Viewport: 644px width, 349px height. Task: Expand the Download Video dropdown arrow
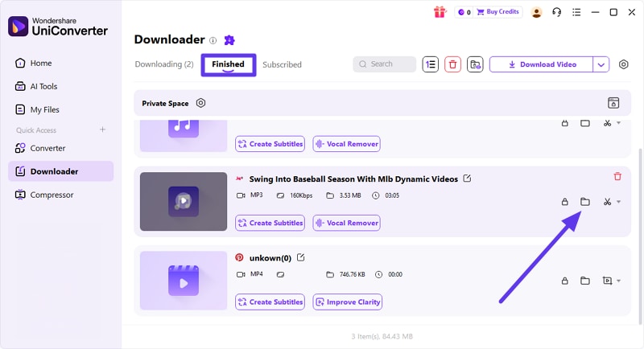601,64
